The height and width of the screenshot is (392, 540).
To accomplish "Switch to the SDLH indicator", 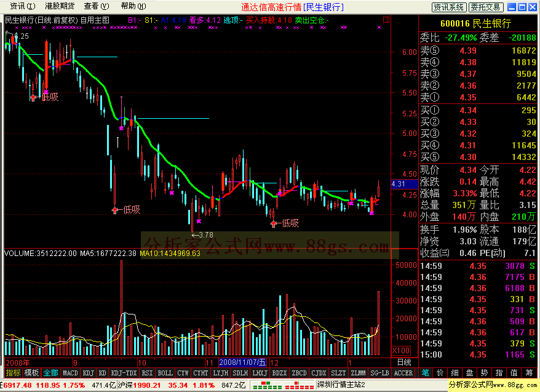I will tap(240, 373).
